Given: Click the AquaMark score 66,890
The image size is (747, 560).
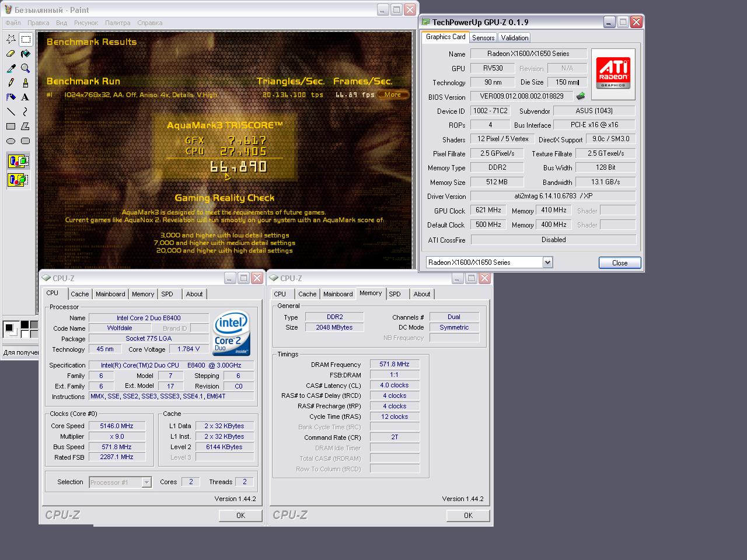Looking at the screenshot, I should point(238,167).
